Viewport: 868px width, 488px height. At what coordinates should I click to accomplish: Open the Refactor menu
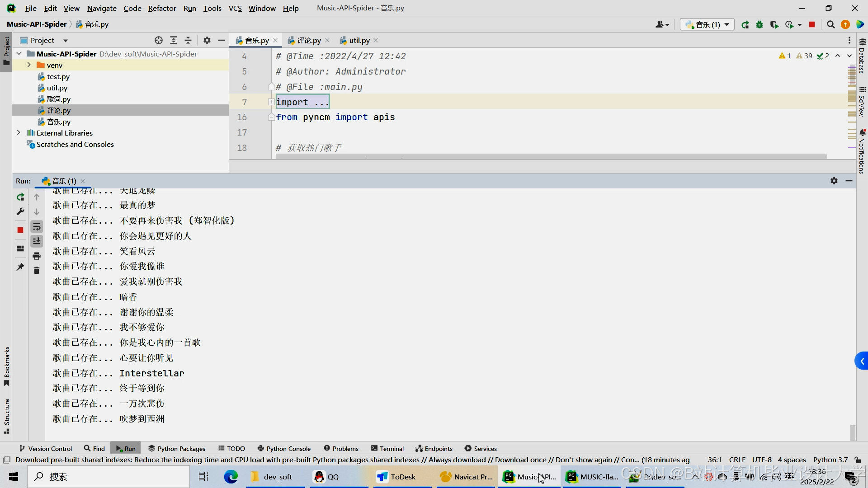coord(162,8)
